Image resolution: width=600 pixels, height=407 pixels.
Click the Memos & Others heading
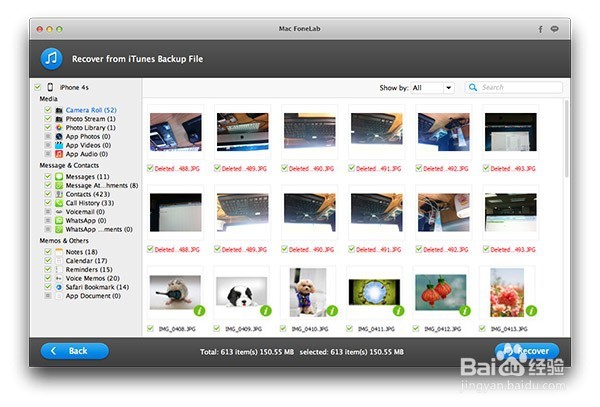point(64,241)
